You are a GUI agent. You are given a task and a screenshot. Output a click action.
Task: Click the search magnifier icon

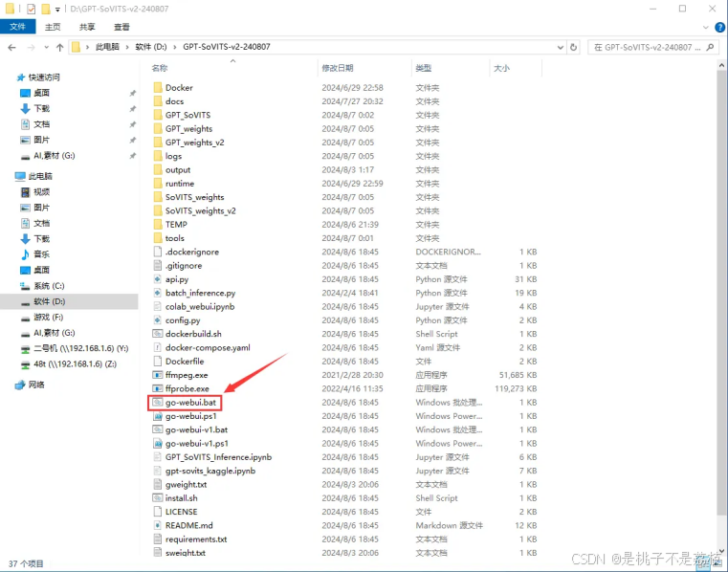click(x=710, y=47)
